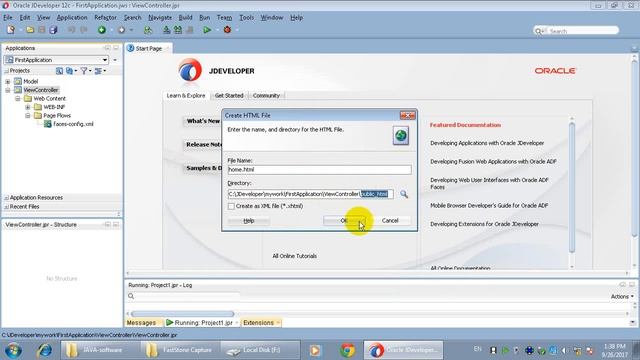Click the globe icon in Create HTML File dialog

(x=401, y=136)
